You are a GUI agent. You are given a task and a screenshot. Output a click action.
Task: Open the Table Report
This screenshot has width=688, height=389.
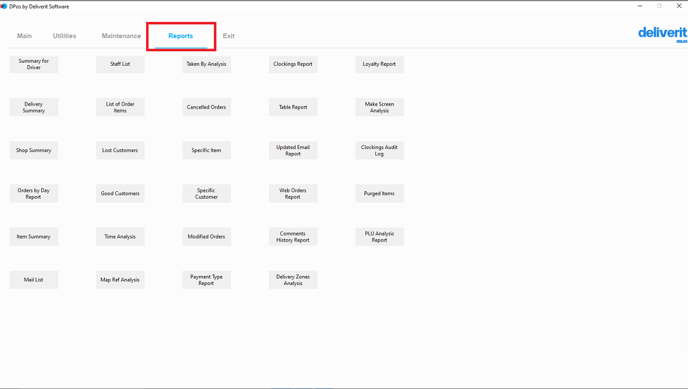(293, 107)
